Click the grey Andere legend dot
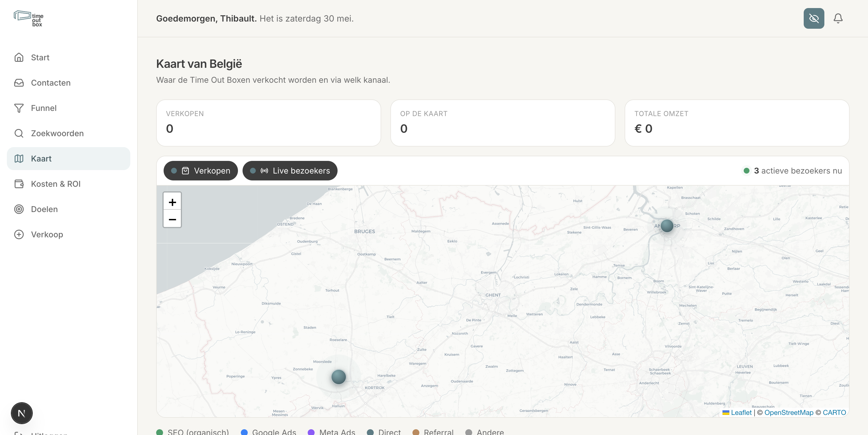 pos(469,432)
